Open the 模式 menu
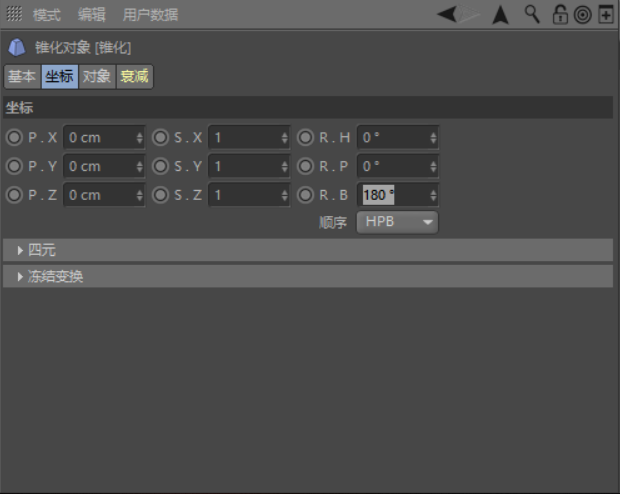Screen dimensions: 620x494 (x=46, y=15)
